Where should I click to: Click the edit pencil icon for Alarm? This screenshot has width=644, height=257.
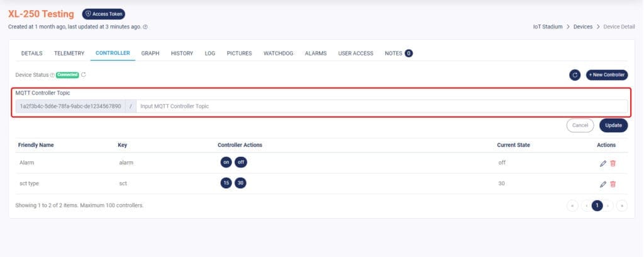click(x=603, y=163)
